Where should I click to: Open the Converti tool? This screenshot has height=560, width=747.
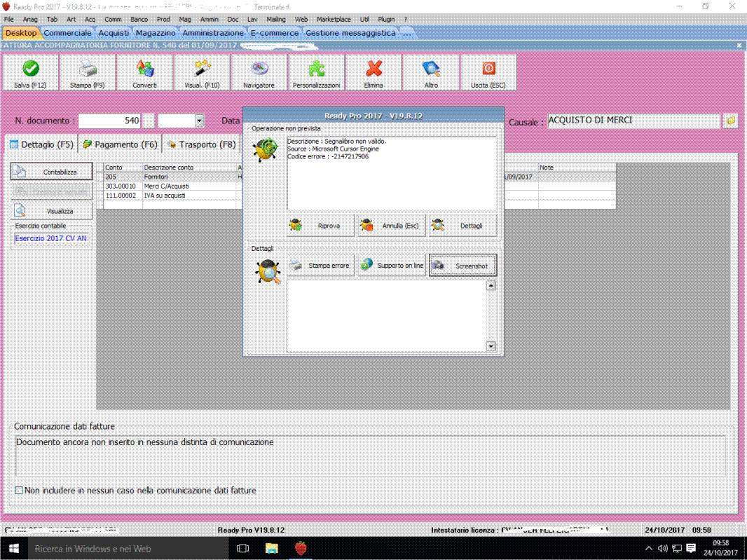pyautogui.click(x=144, y=72)
